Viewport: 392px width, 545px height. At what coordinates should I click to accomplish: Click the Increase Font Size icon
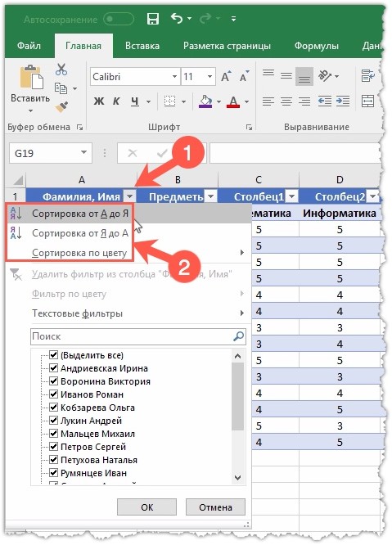pyautogui.click(x=226, y=76)
